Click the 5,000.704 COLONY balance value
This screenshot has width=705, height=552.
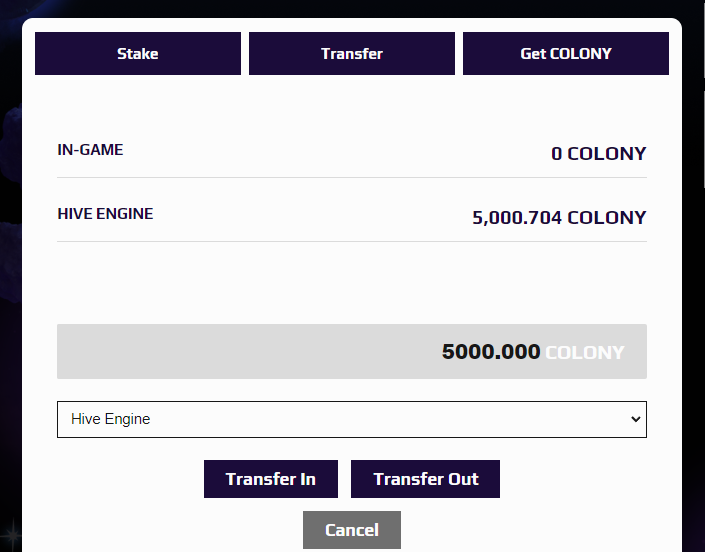(x=559, y=218)
